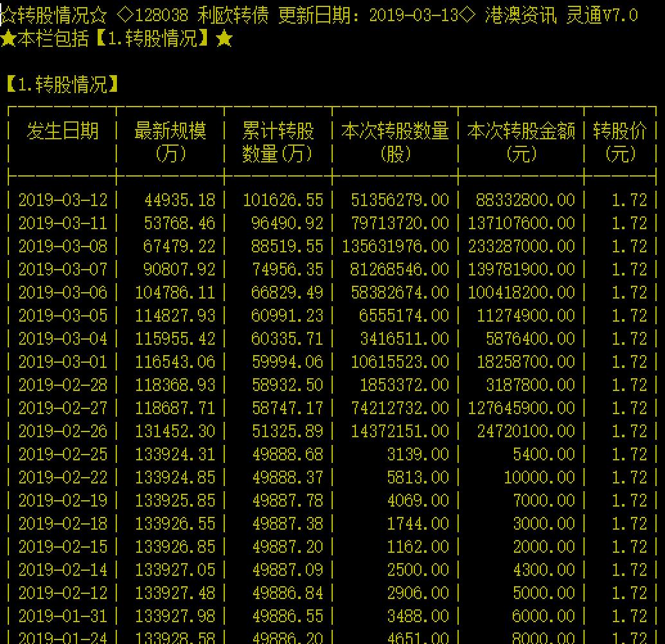Select the 【1.转股情况】 section heading
Screen dimensions: 665x644
click(62, 84)
